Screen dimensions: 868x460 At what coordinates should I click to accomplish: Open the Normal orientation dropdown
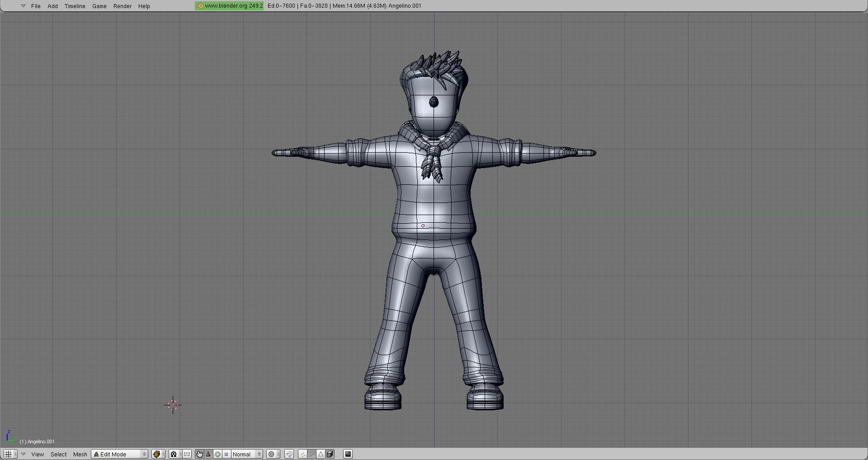247,454
